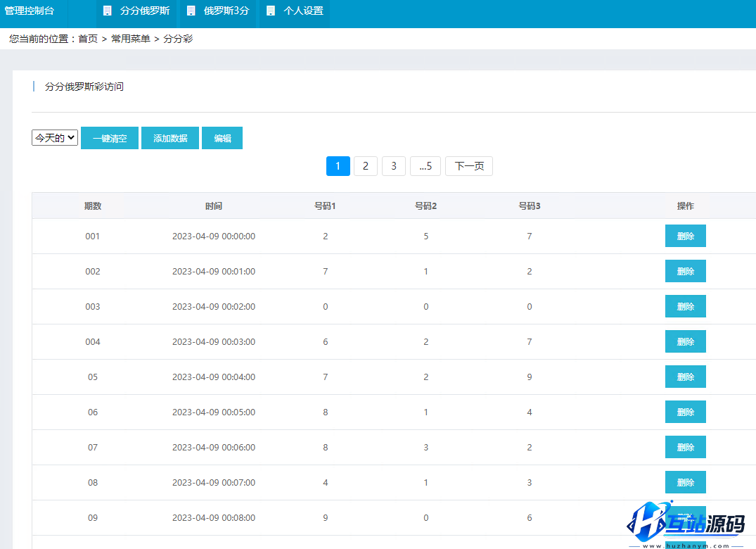
Task: Switch to the 俄罗斯3分 tab
Action: [x=226, y=11]
